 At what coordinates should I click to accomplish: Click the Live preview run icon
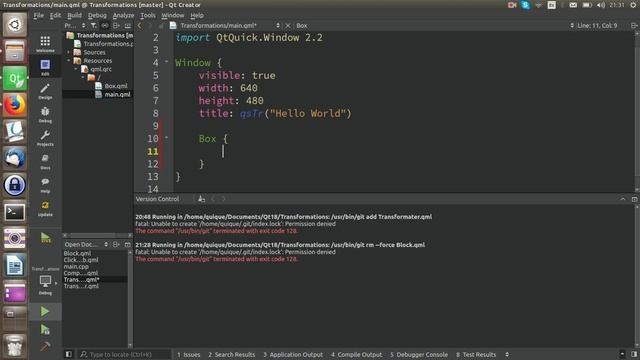click(45, 237)
